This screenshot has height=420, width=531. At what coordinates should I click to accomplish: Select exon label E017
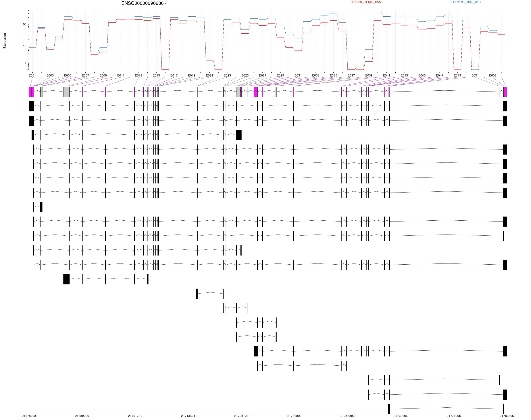coord(174,76)
